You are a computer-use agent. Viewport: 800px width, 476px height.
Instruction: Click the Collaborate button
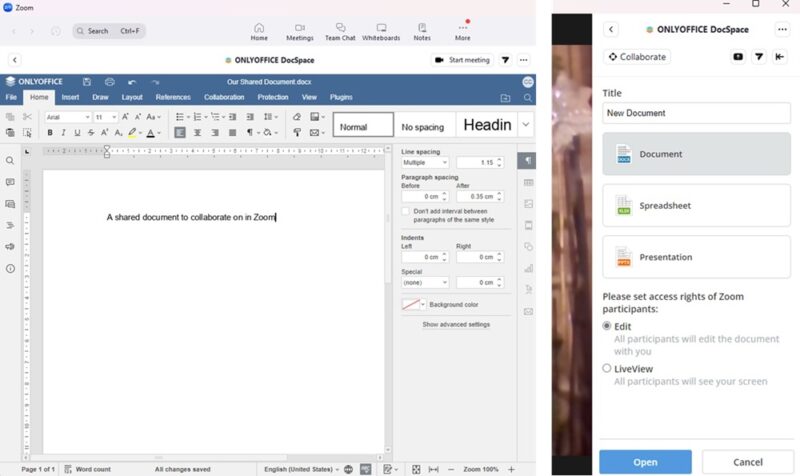(637, 57)
